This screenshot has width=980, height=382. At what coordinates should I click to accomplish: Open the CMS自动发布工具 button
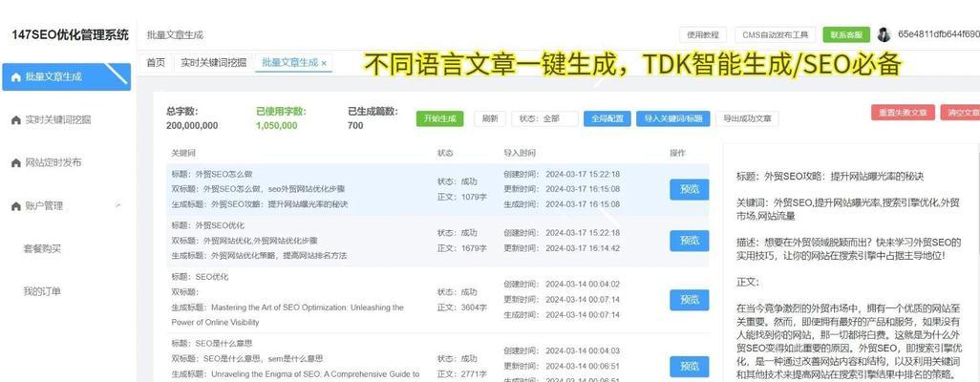pos(775,35)
